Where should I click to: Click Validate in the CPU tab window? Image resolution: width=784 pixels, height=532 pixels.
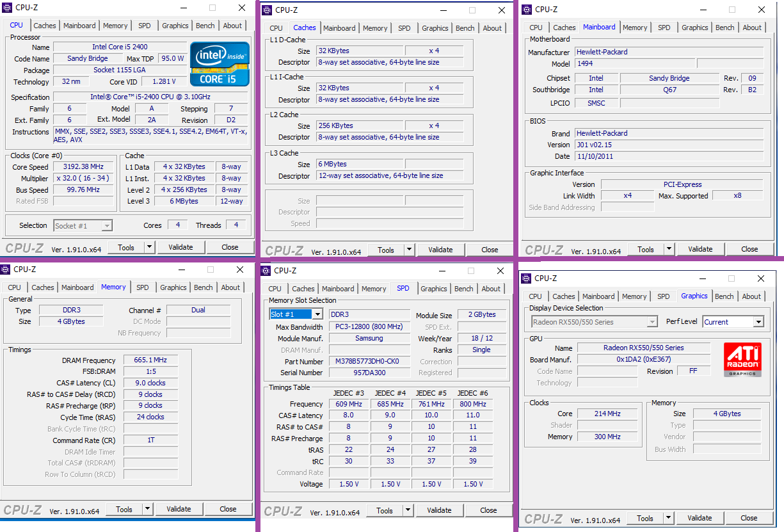pos(180,247)
